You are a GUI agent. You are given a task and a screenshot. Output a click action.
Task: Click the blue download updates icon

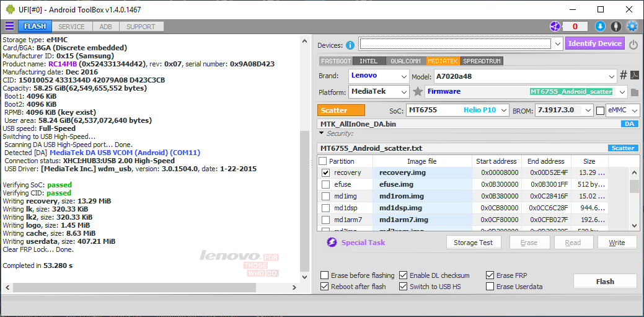tap(599, 26)
